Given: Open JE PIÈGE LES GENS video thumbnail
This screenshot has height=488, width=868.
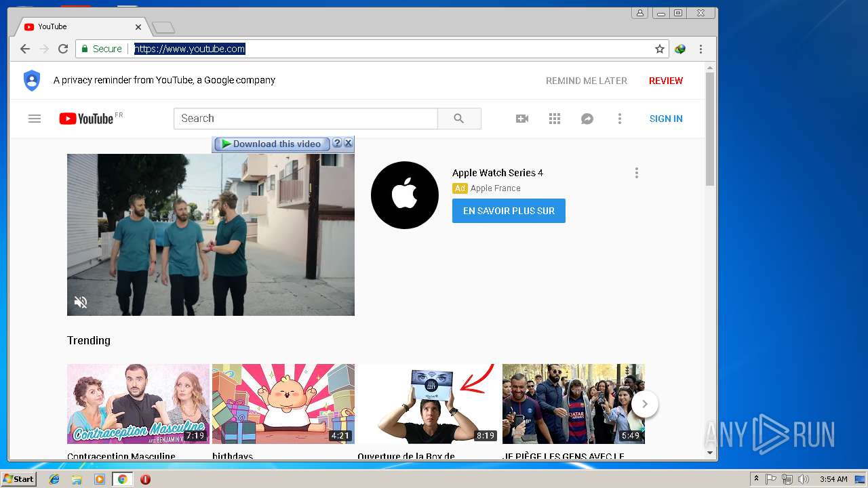Looking at the screenshot, I should tap(574, 404).
